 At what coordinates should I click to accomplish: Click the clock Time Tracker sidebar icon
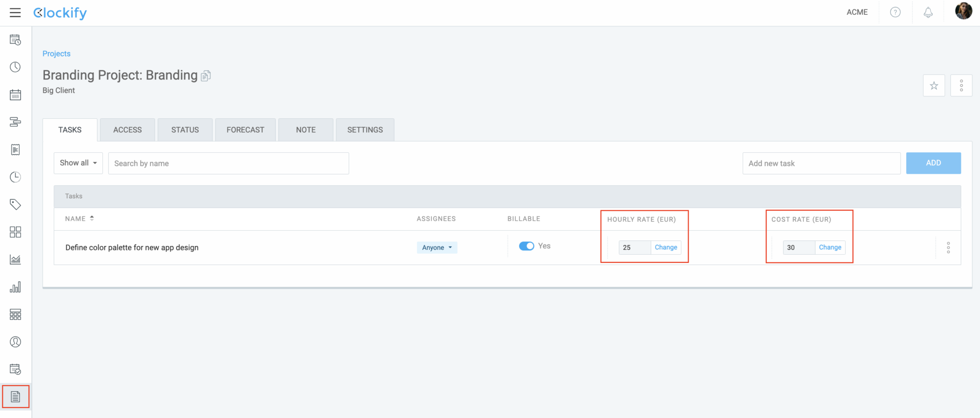point(15,67)
